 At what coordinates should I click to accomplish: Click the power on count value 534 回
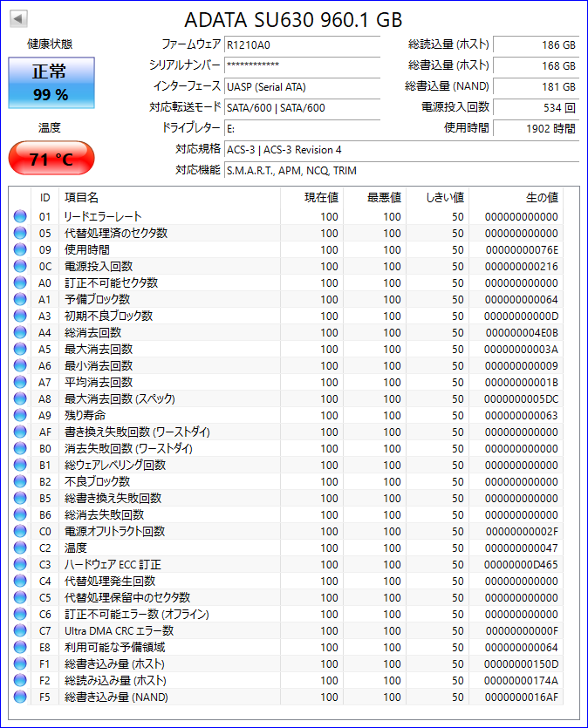click(536, 108)
